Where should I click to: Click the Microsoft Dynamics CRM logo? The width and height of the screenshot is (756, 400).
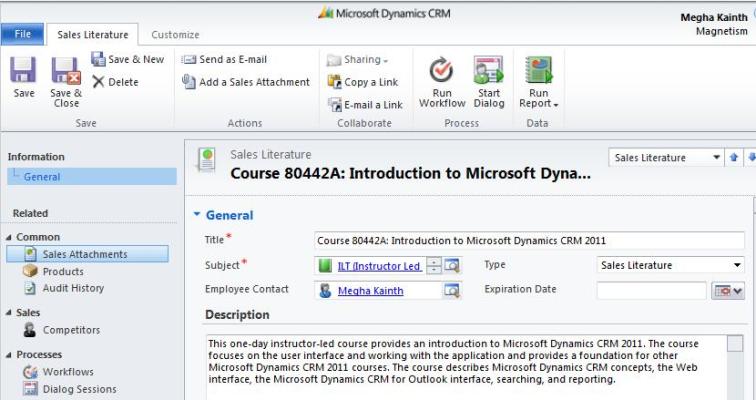coord(384,13)
